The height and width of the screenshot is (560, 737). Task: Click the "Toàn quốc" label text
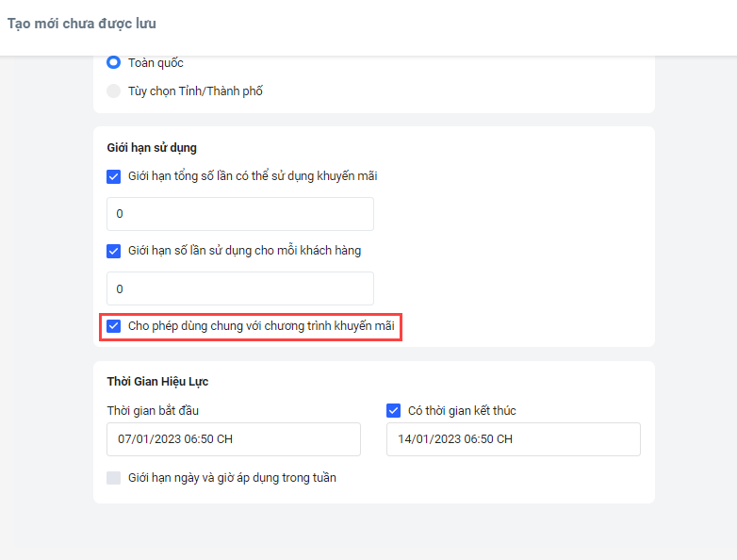[x=156, y=63]
